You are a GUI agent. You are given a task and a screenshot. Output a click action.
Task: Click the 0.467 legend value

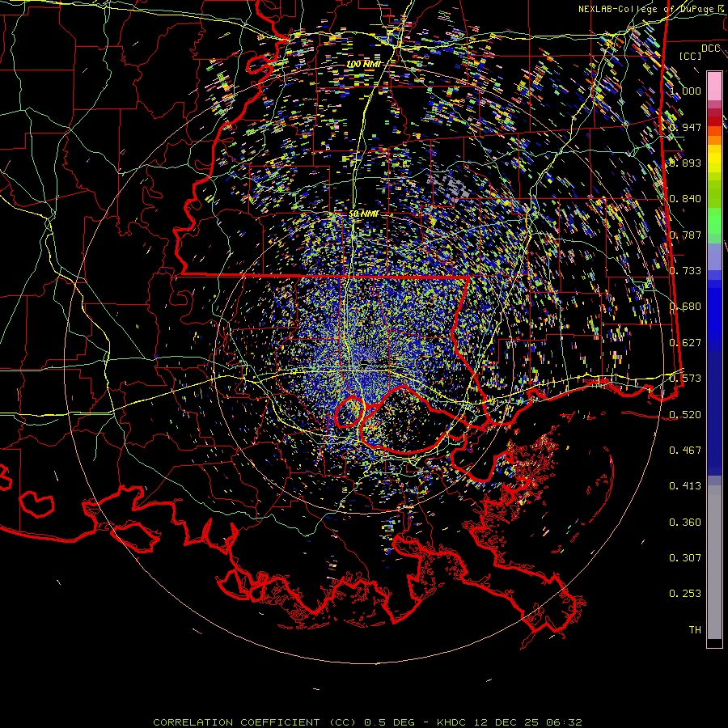685,450
